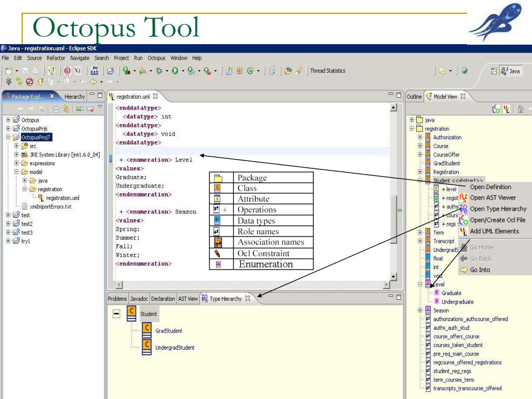Click the green Run button icon

pyautogui.click(x=175, y=71)
